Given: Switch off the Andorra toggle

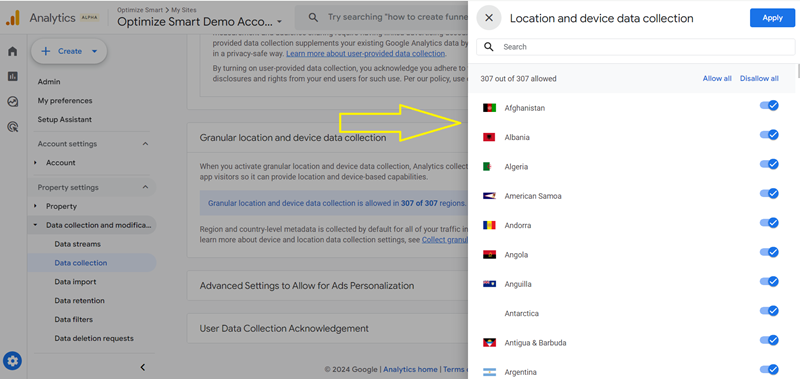Looking at the screenshot, I should coord(769,223).
